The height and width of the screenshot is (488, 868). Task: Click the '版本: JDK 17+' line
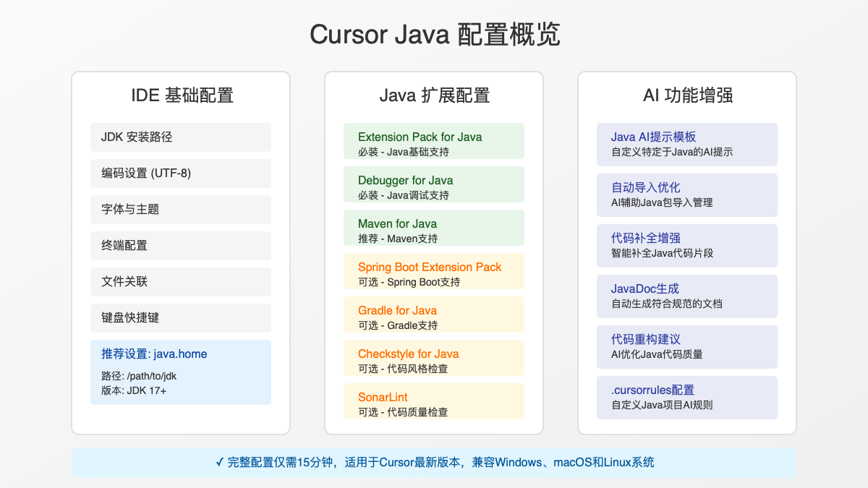point(132,390)
